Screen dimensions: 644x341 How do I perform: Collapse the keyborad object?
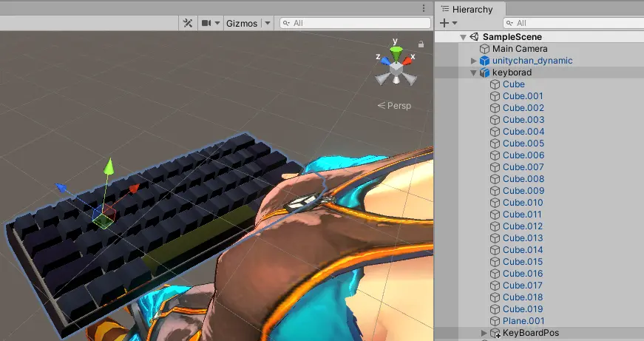[x=473, y=72]
